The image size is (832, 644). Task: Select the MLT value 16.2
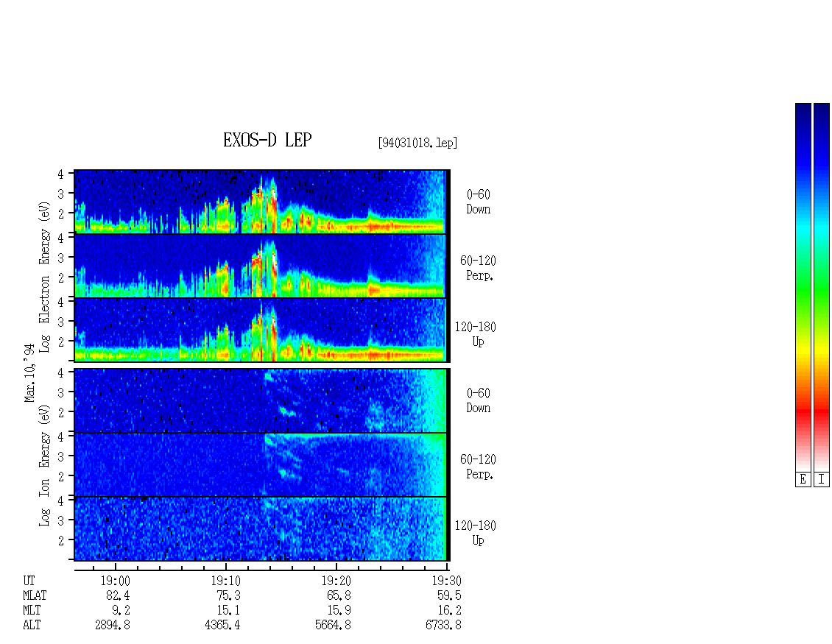click(449, 611)
